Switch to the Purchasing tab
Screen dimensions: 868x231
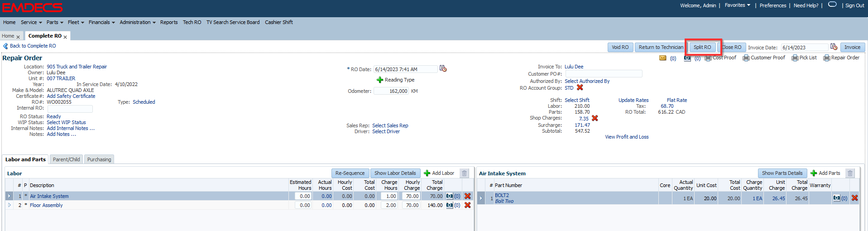[99, 159]
